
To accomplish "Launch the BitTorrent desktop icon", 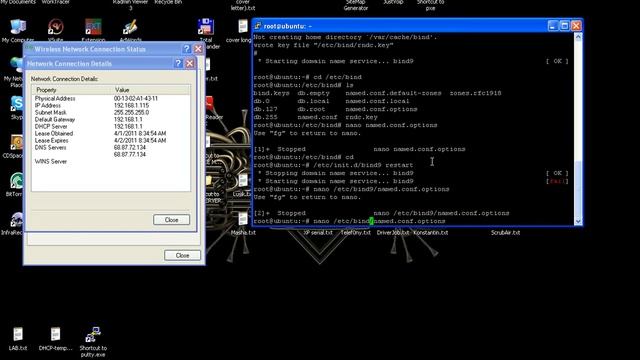I will pyautogui.click(x=16, y=181).
